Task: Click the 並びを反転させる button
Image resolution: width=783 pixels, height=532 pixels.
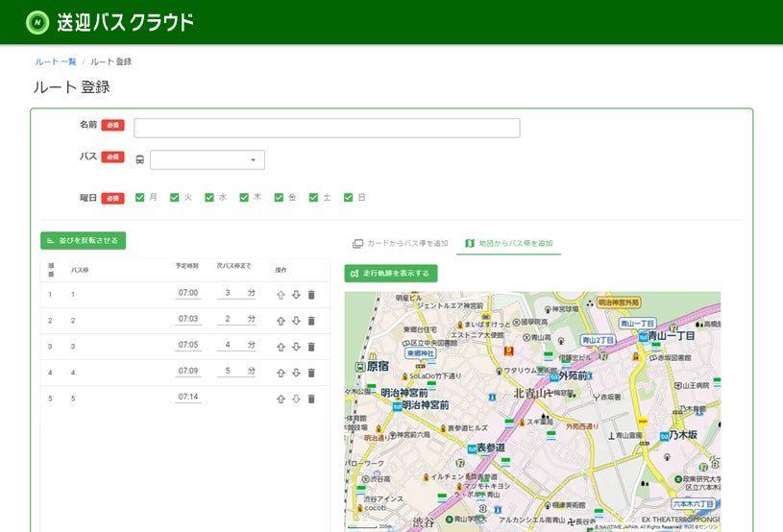Action: point(83,241)
